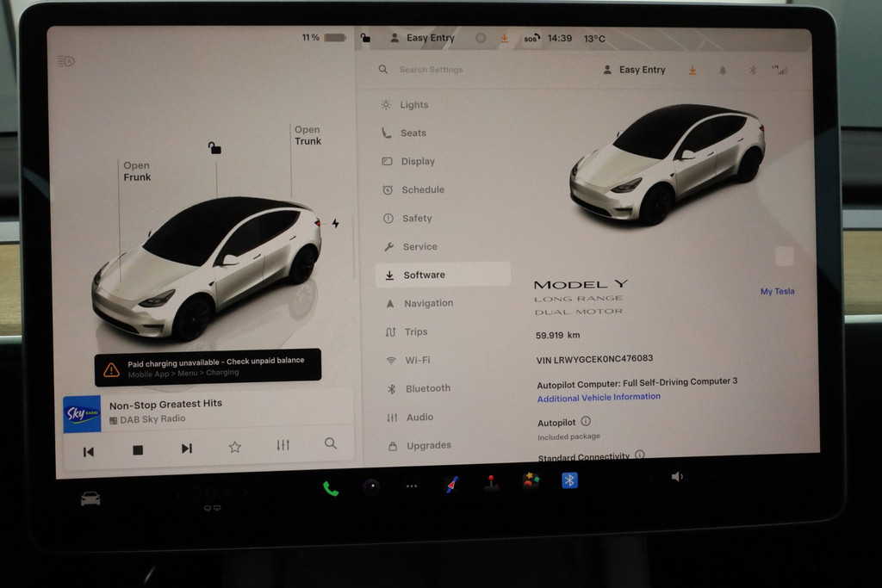Viewport: 882px width, 588px height.
Task: Tap the headlights icon in top-left corner
Action: pos(66,61)
